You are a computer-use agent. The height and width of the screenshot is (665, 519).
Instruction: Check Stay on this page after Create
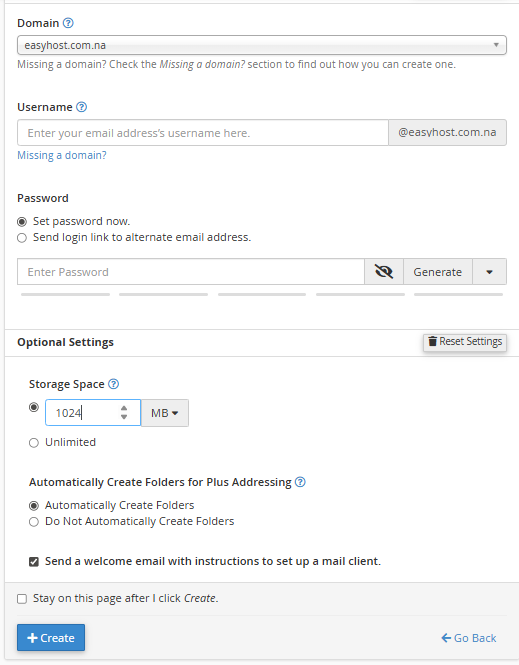[x=22, y=599]
